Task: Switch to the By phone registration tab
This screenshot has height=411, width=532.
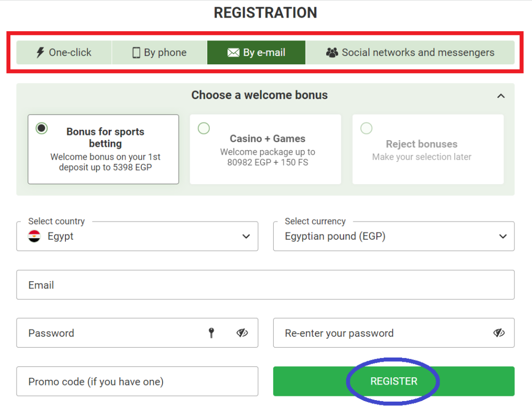Action: pos(159,52)
